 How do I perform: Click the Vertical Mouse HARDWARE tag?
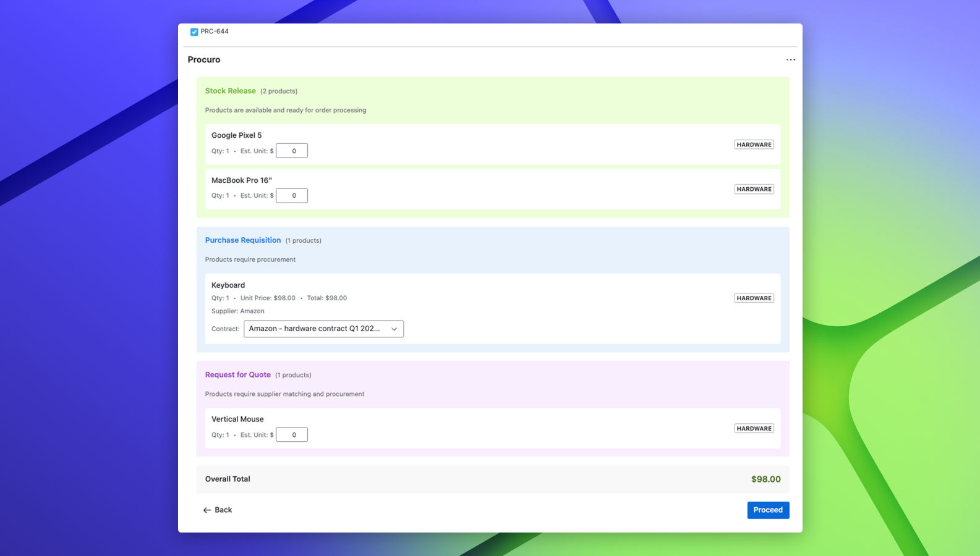coord(754,428)
